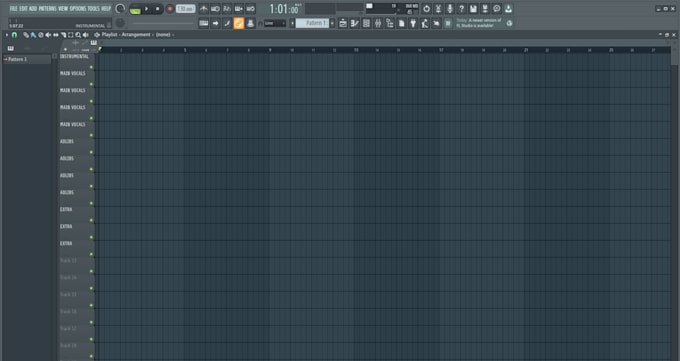Select the playlist Playback speaker tool
Screen dimensions: 680x361
[x=85, y=35]
